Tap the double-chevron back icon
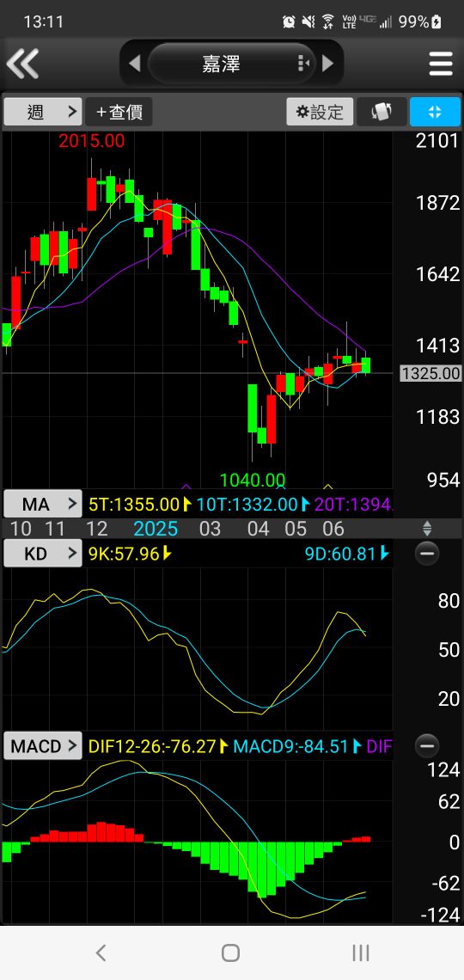This screenshot has height=980, width=464. 22,63
